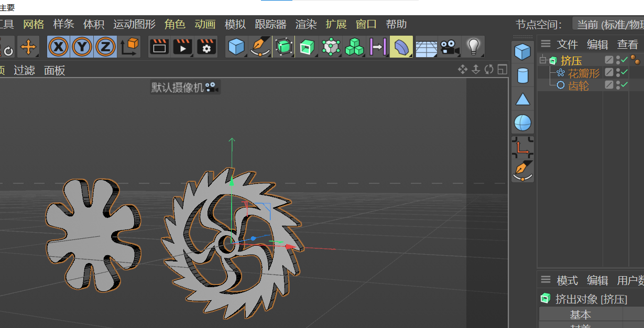Open the 帮助 menu
Screen dimensions: 644x328
tap(396, 24)
